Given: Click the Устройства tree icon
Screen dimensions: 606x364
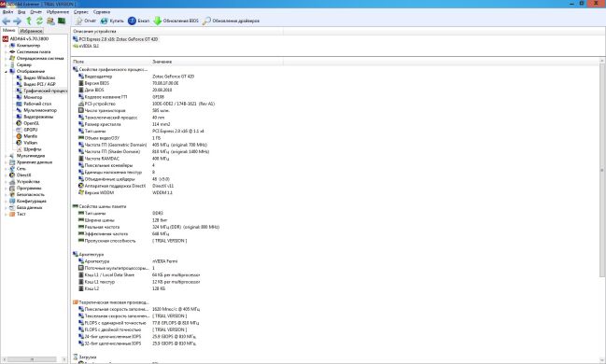Looking at the screenshot, I should pyautogui.click(x=12, y=182).
